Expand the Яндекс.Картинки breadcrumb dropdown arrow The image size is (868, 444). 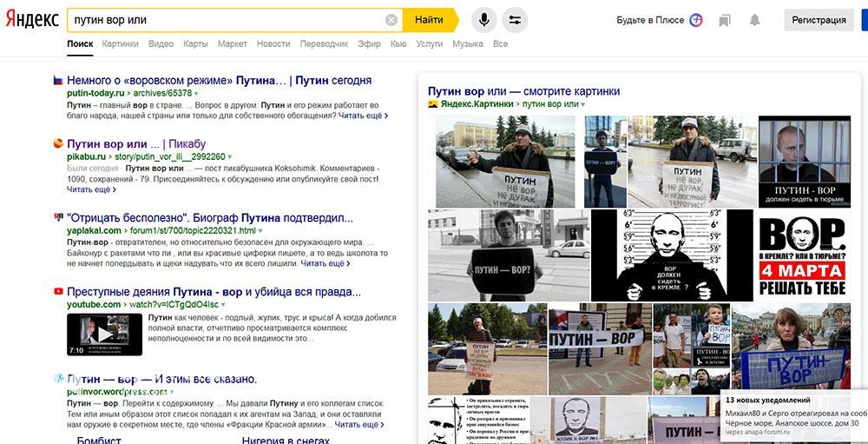pyautogui.click(x=582, y=104)
